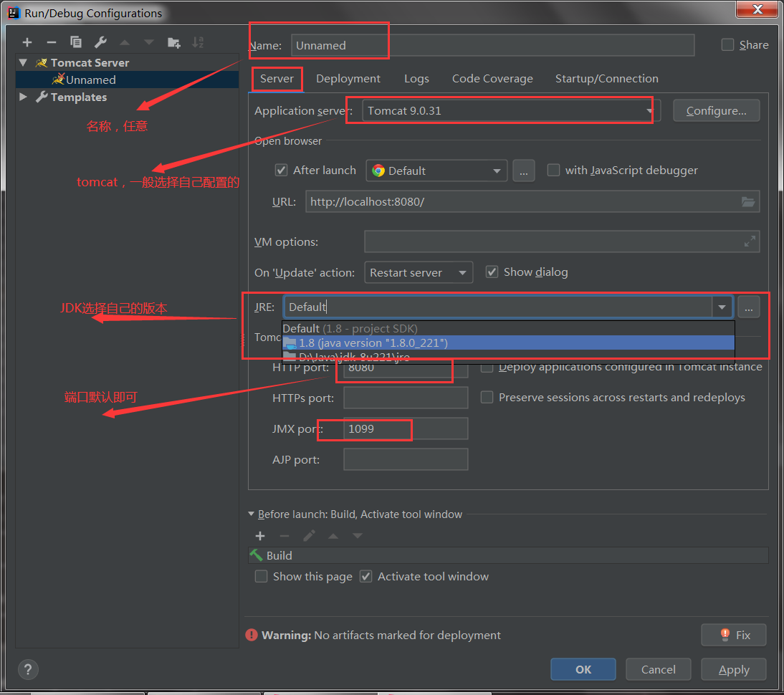Open the browser Default dropdown
Image resolution: width=784 pixels, height=695 pixels.
coord(436,171)
